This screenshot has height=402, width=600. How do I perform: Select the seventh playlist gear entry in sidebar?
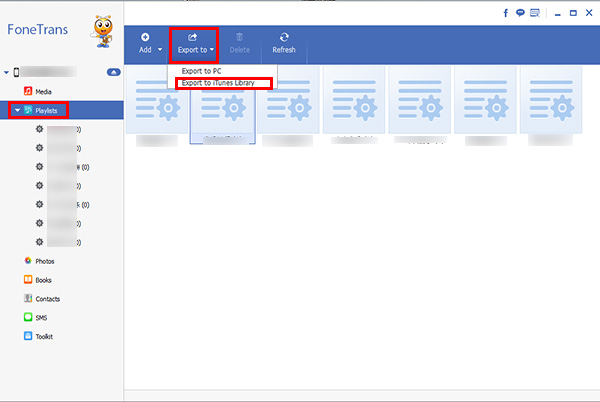click(58, 242)
